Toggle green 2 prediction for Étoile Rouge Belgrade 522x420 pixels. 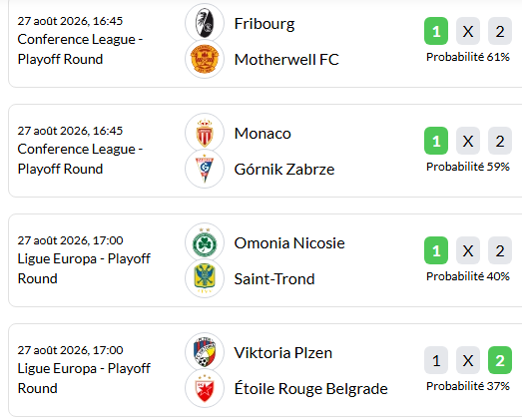pos(500,360)
